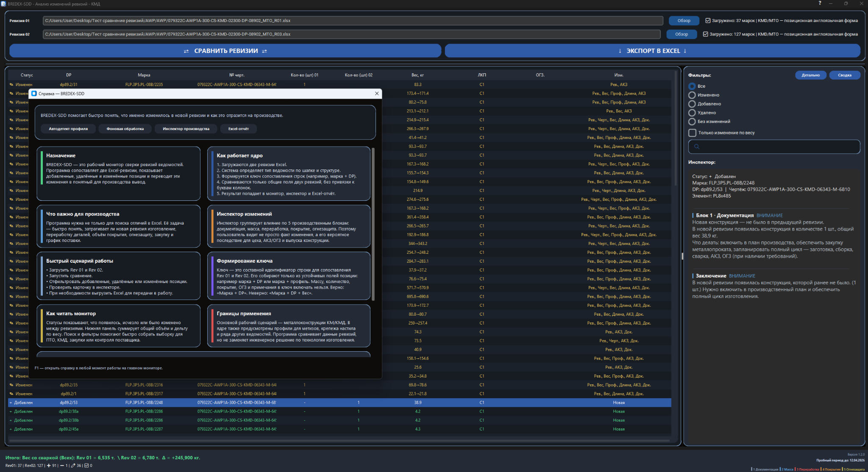Click mark cell 'FLP.3P5.PL-08B/2287'
Screen dimensions: 868x472
pos(144,429)
